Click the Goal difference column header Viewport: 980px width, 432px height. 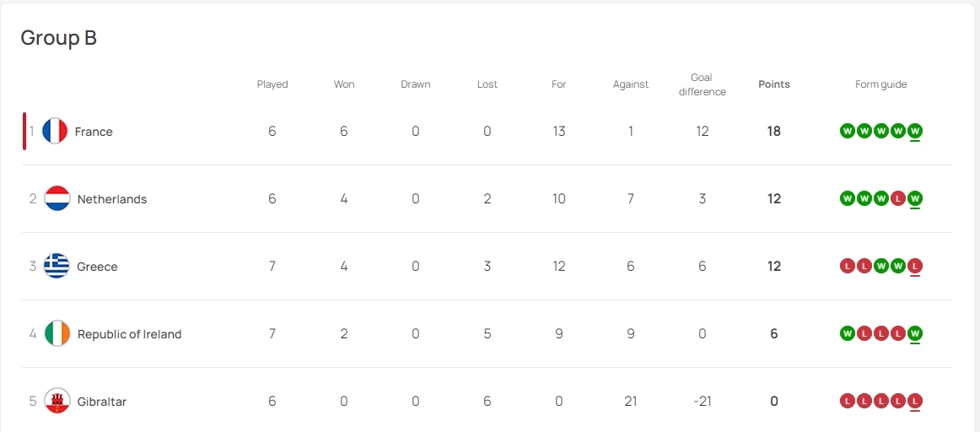[x=702, y=84]
